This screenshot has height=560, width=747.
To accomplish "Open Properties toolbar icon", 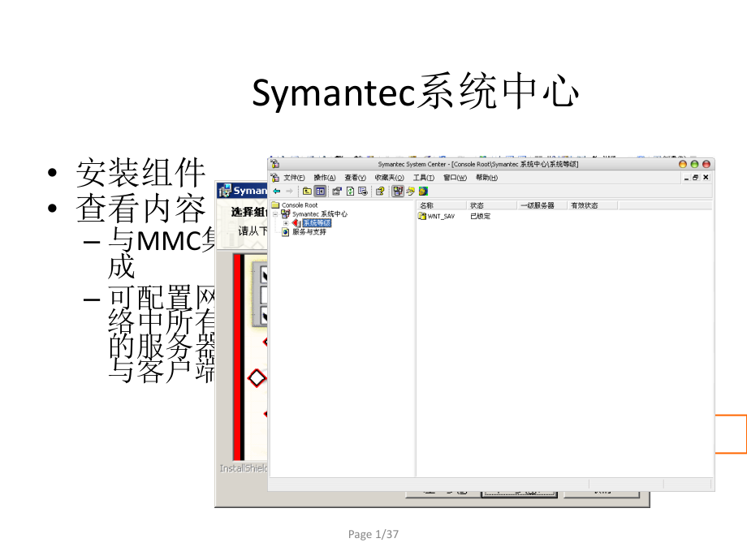I will coord(337,192).
